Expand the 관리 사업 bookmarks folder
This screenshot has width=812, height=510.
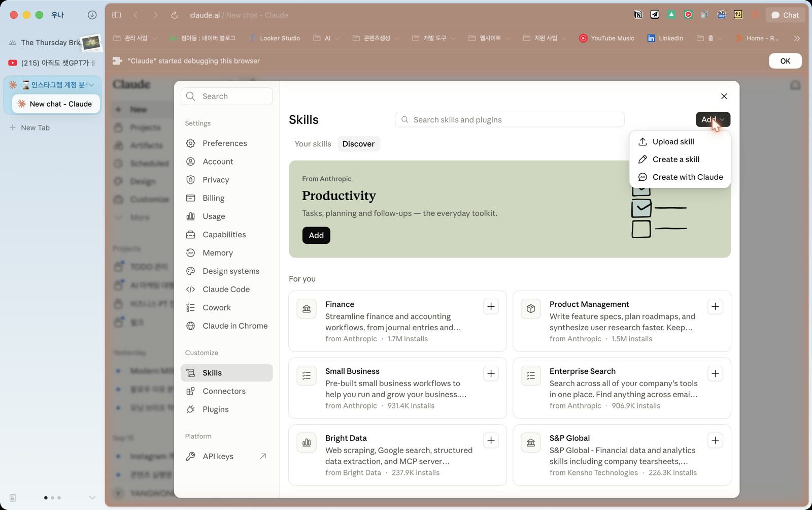[x=135, y=38]
